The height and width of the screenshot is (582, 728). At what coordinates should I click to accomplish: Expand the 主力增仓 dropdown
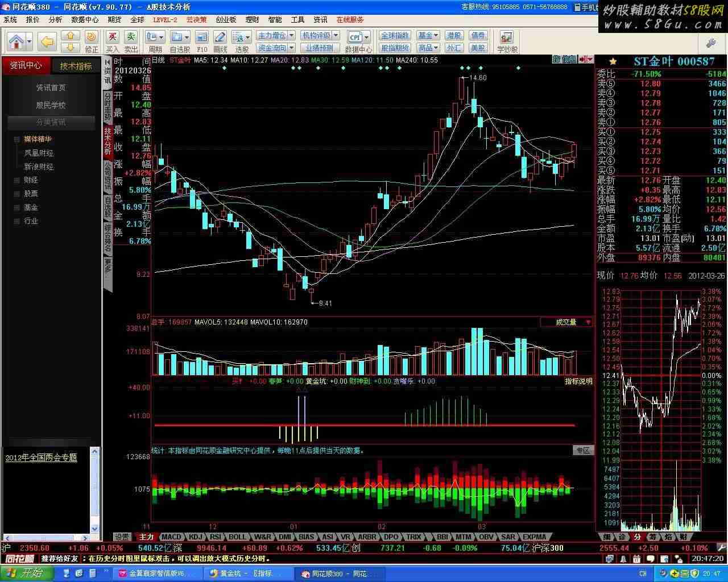[291, 36]
